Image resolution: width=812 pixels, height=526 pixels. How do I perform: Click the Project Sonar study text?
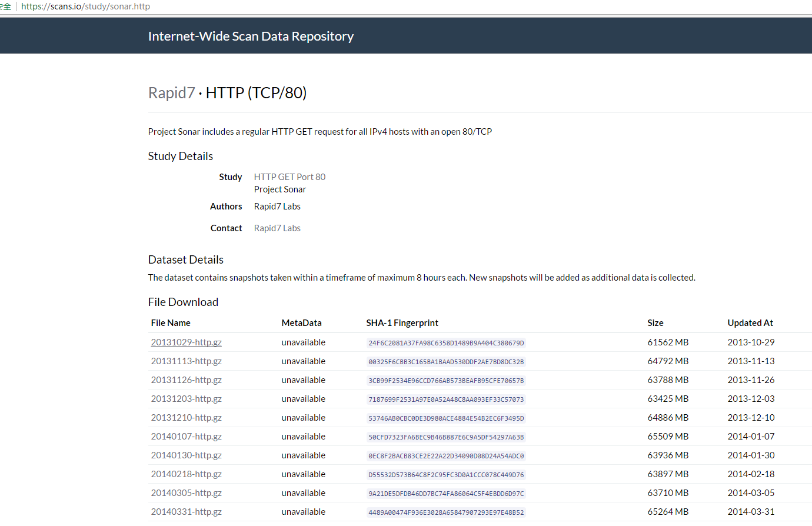click(x=280, y=189)
